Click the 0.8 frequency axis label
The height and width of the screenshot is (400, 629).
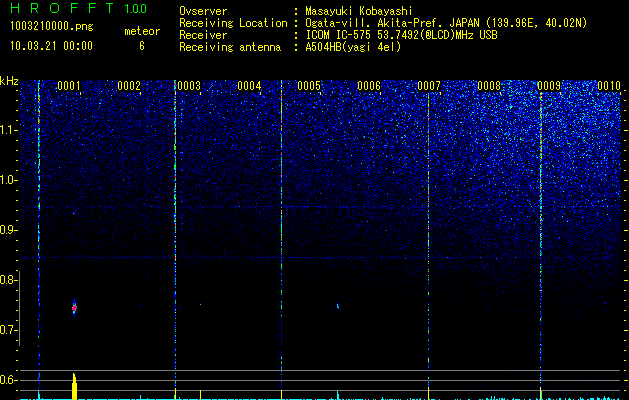click(x=8, y=280)
